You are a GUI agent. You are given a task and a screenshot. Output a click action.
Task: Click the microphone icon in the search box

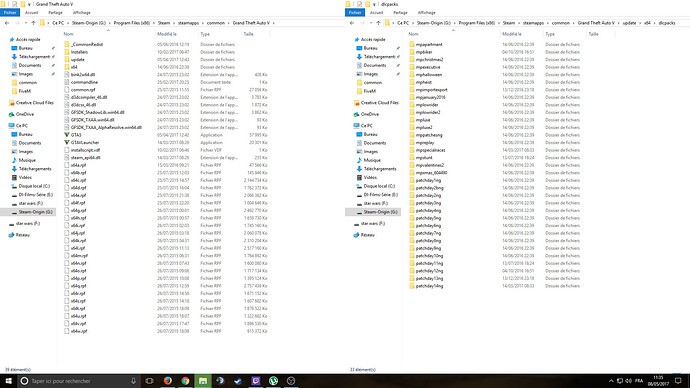[133, 381]
